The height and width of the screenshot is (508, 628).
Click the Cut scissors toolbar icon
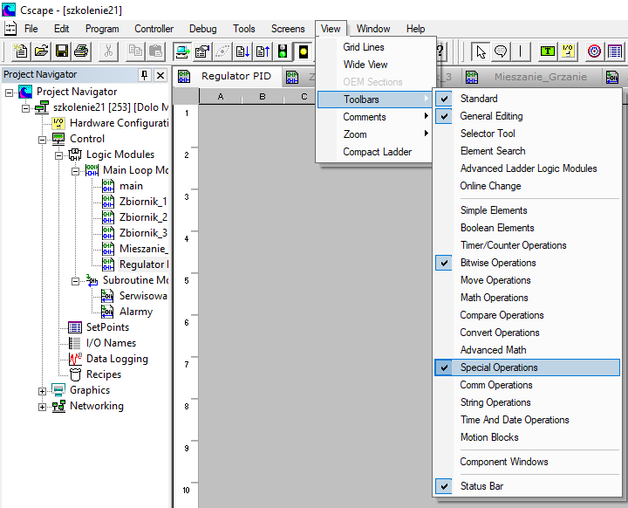(109, 51)
